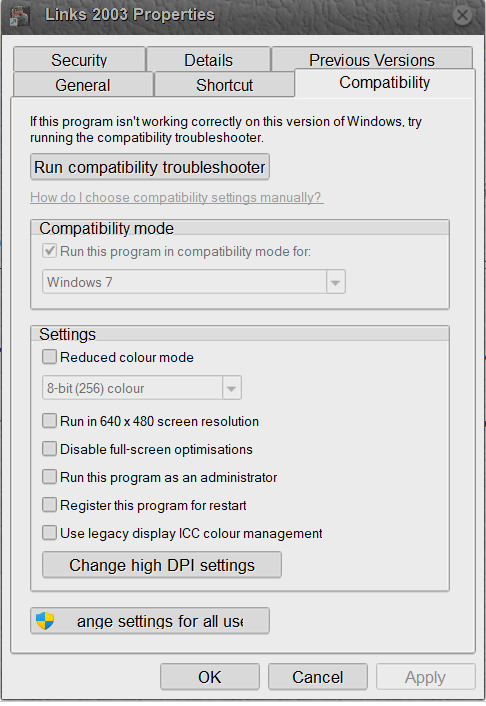Switch to the Security tab
The width and height of the screenshot is (486, 706).
(x=79, y=59)
